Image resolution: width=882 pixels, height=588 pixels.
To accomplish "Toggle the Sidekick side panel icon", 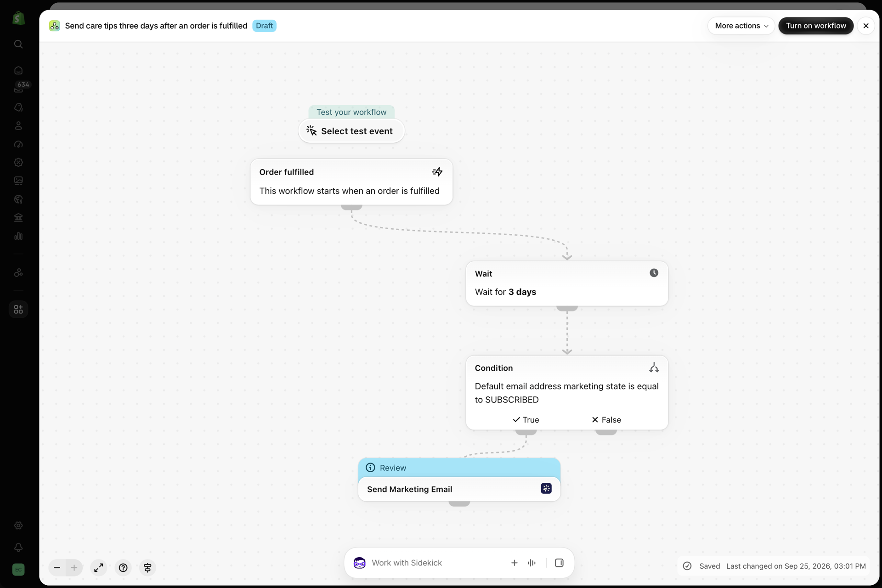I will (559, 563).
